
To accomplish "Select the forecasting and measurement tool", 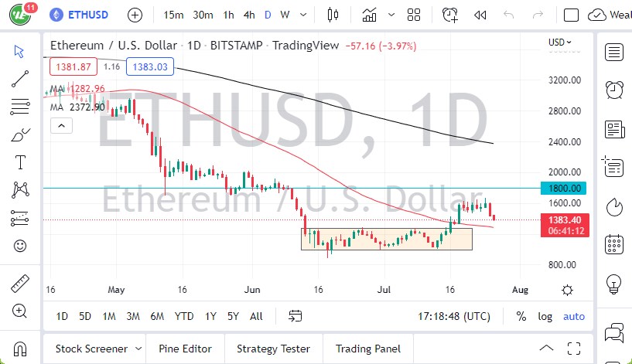I will coord(20,218).
